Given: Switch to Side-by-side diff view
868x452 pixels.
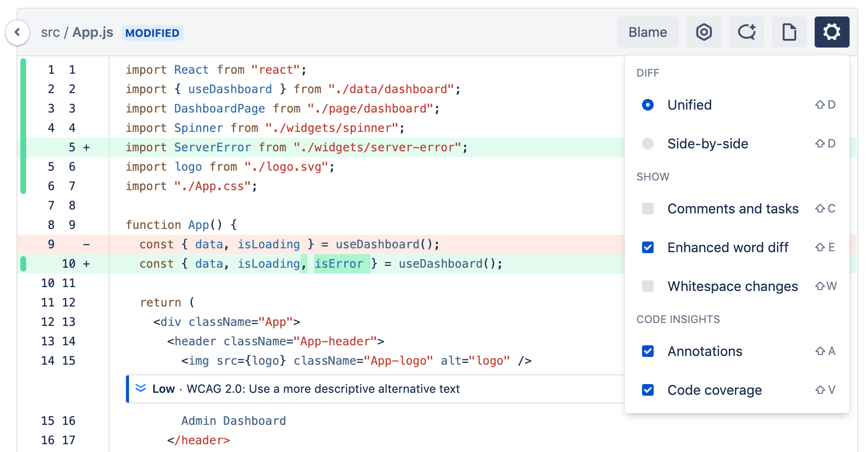Looking at the screenshot, I should [x=648, y=144].
